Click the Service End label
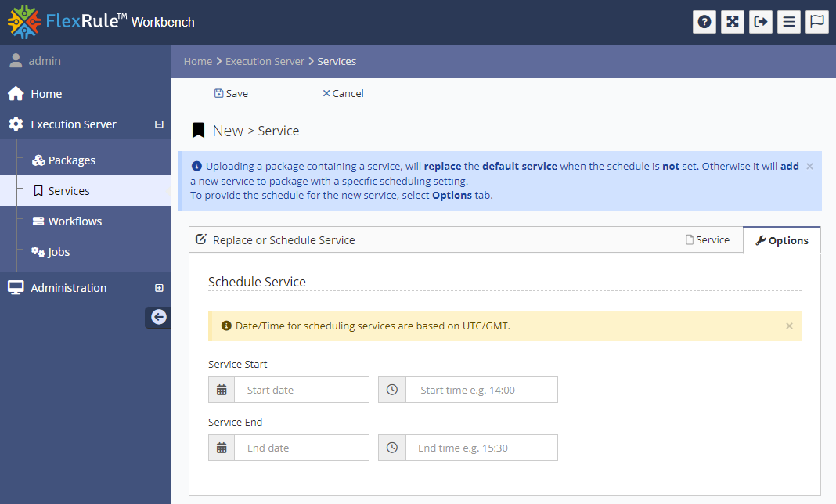Screen dimensions: 836x504 pyautogui.click(x=235, y=423)
